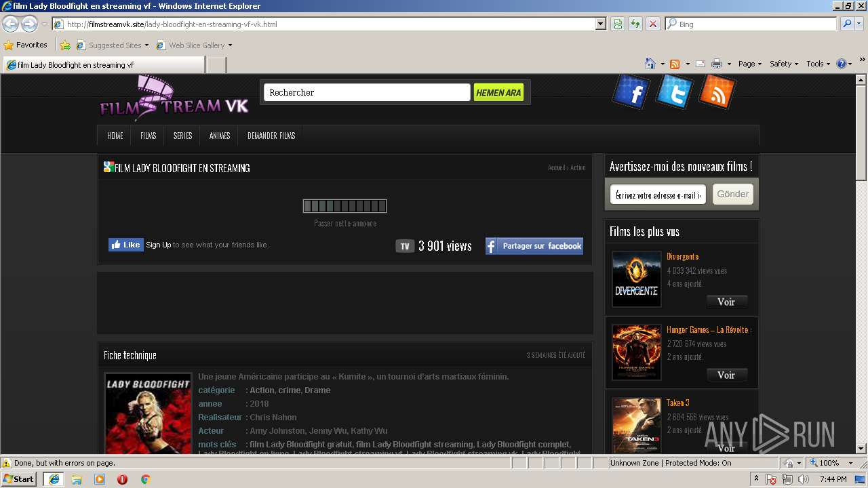Open the Opera taskbar icon
This screenshot has height=488, width=868.
click(122, 479)
